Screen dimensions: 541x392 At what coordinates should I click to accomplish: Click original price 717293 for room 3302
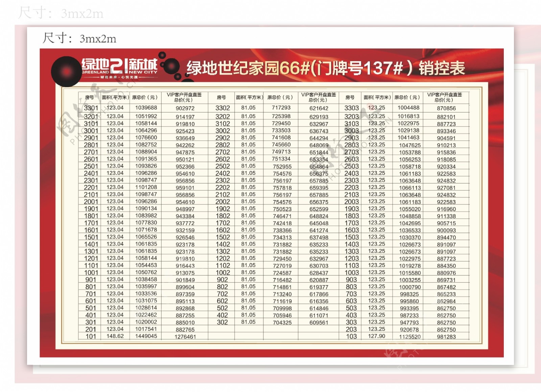point(281,108)
